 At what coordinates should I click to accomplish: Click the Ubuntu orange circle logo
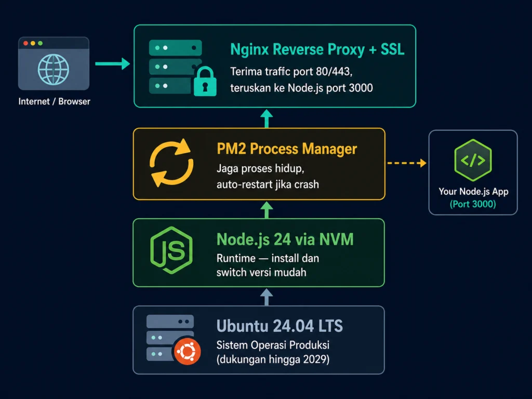click(187, 351)
